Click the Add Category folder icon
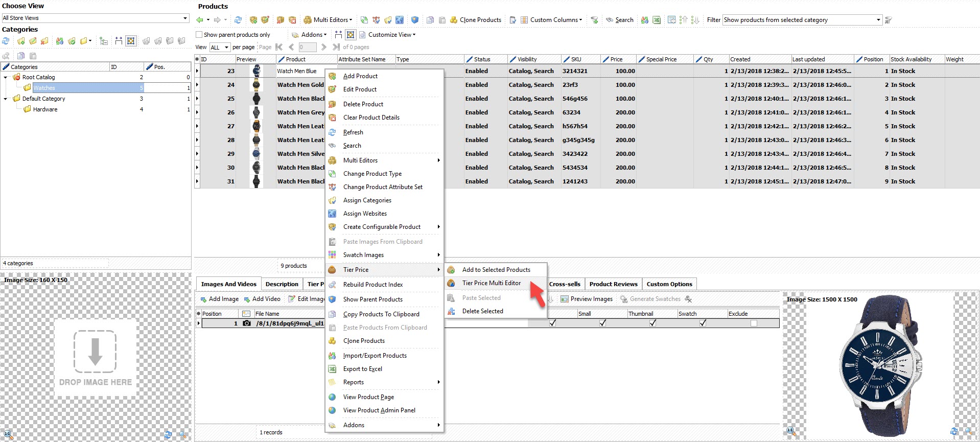Viewport: 980px width, 442px height. tap(21, 41)
